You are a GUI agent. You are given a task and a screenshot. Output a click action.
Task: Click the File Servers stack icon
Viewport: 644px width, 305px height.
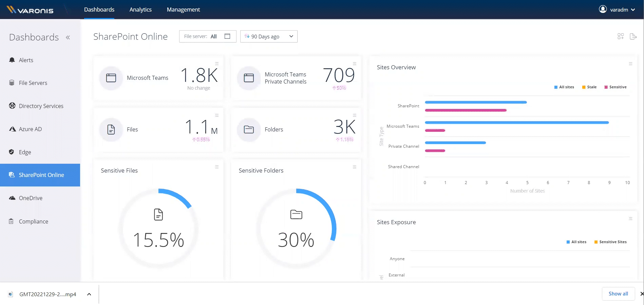(x=12, y=83)
